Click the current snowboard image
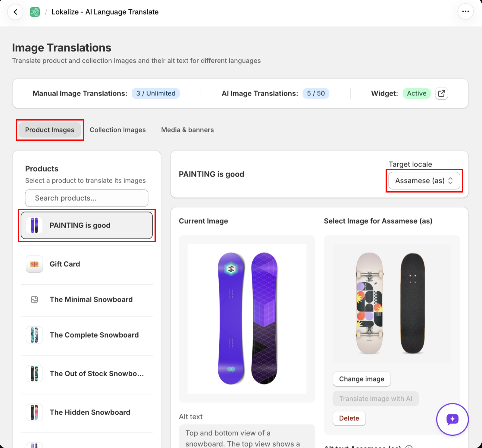The width and height of the screenshot is (482, 448). (x=247, y=319)
